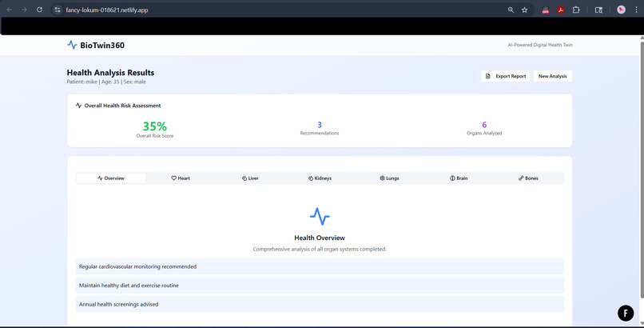Click the 35% Overall Risk Score value
This screenshot has width=644, height=328.
click(155, 126)
